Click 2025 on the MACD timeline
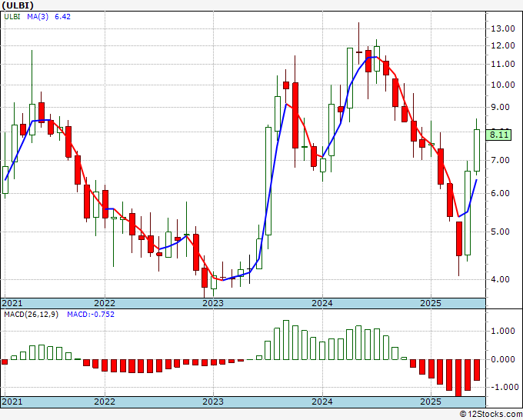Viewport: 523px width, 420px height. [x=431, y=402]
